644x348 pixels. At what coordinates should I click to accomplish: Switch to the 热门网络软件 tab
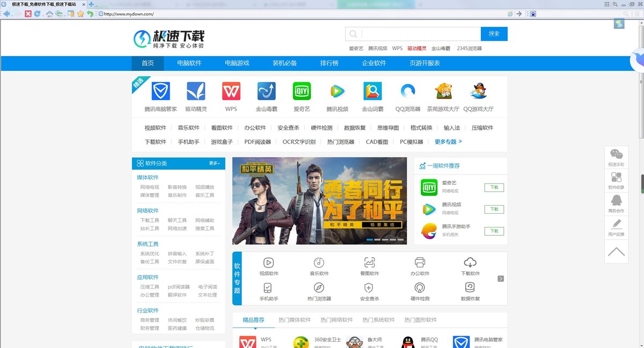(336, 320)
